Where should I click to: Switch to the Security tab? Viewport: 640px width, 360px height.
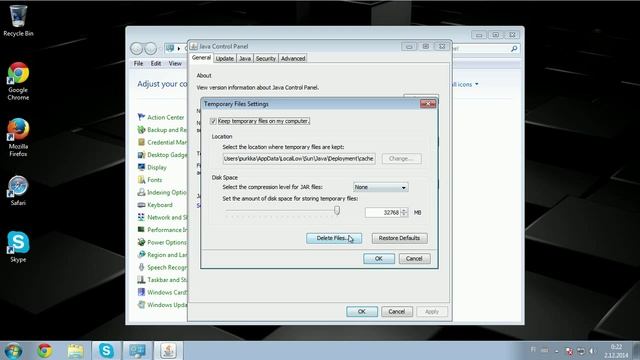pyautogui.click(x=266, y=58)
